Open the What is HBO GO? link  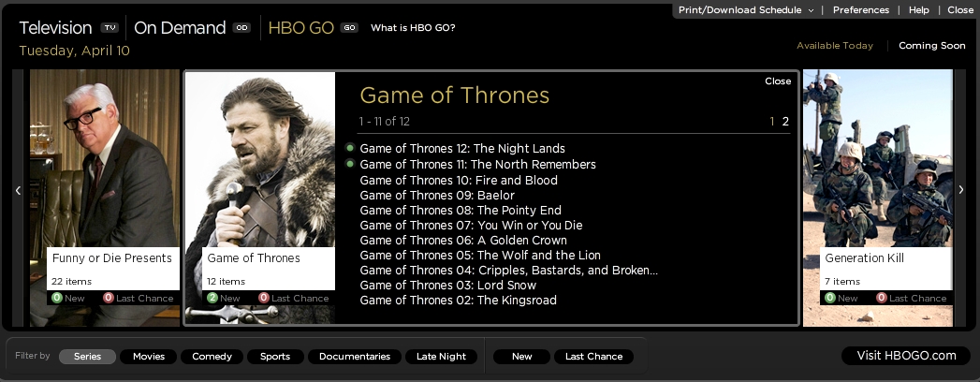point(413,27)
